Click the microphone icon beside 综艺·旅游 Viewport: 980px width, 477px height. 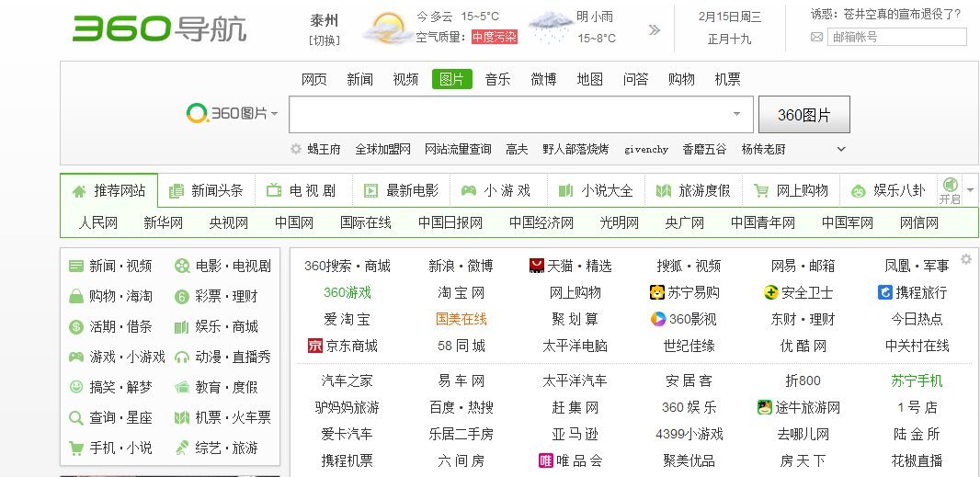(x=182, y=448)
